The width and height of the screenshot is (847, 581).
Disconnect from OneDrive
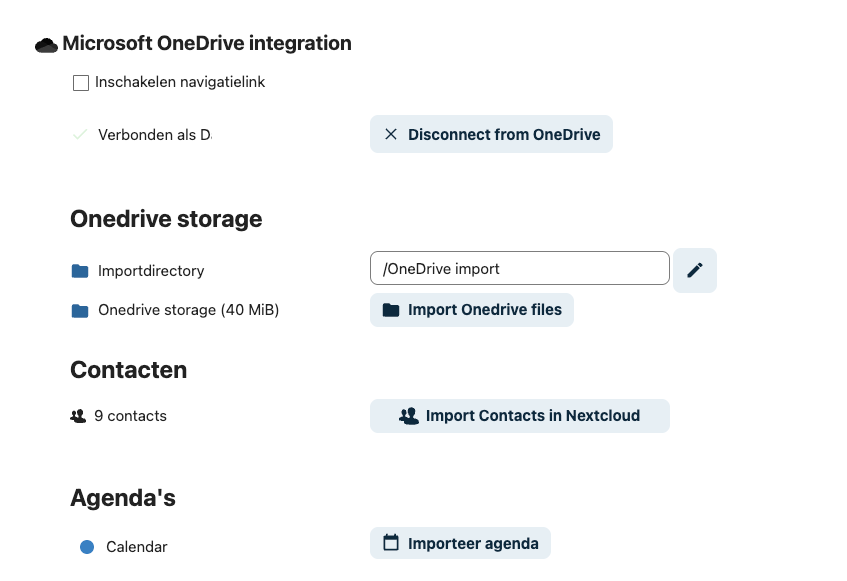click(x=491, y=135)
